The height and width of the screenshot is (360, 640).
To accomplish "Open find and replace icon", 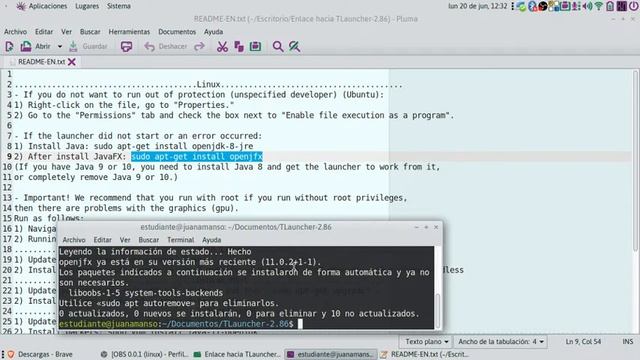I will (294, 47).
